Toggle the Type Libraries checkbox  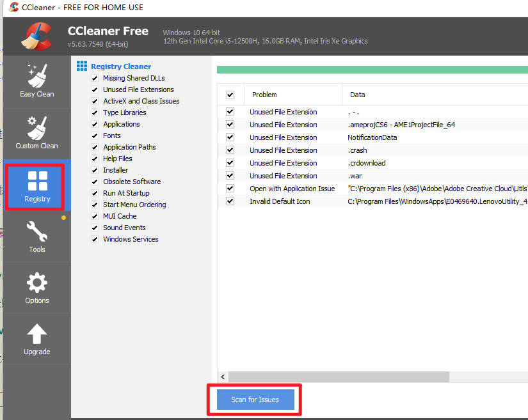pyautogui.click(x=95, y=113)
